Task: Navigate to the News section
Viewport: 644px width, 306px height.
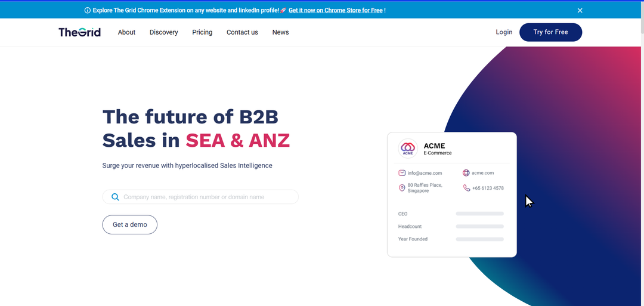Action: click(x=280, y=32)
